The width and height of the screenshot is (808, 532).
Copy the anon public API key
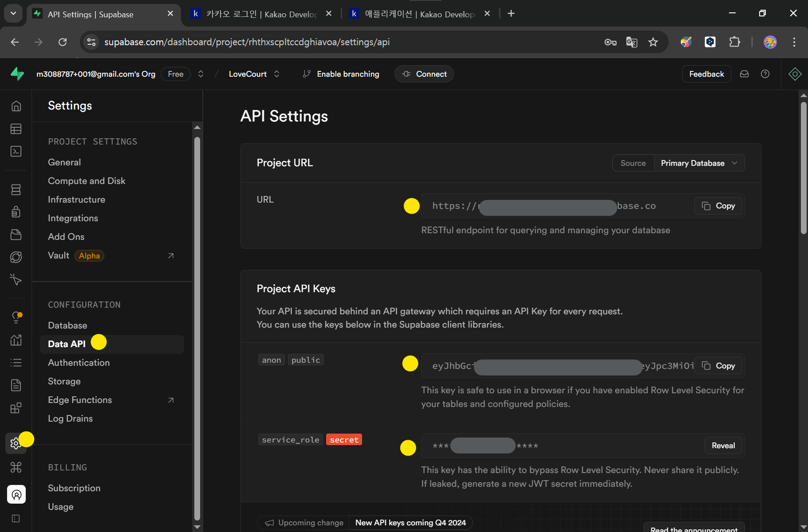click(718, 366)
